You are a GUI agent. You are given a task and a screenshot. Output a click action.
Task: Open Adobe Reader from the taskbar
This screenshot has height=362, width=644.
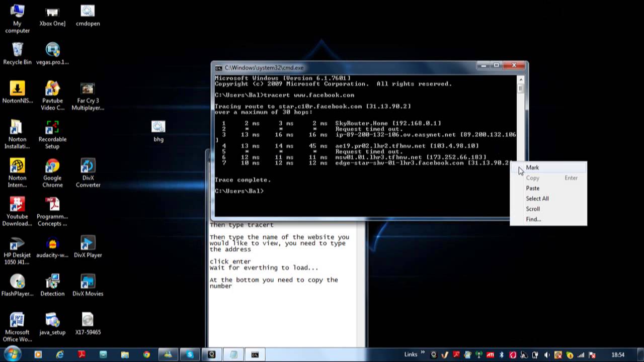(82, 354)
